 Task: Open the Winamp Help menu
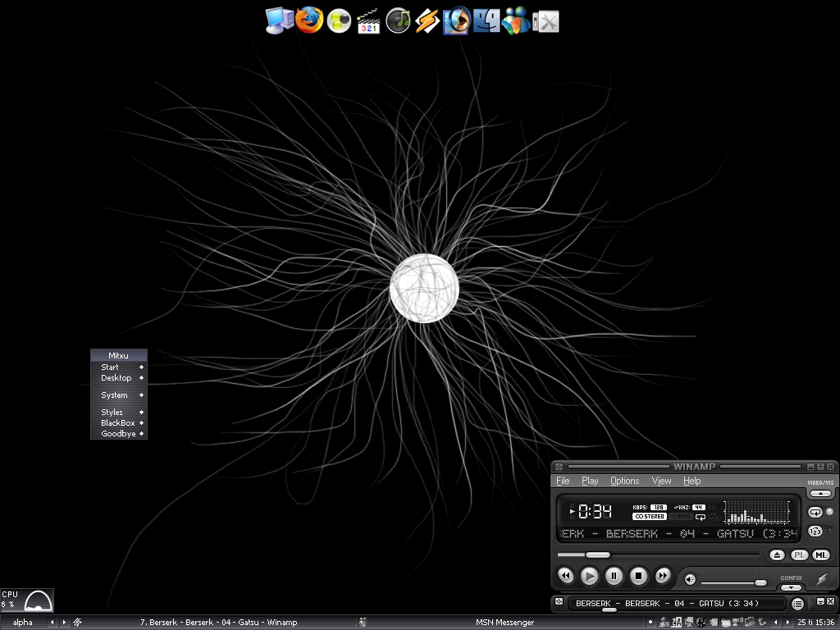(692, 481)
